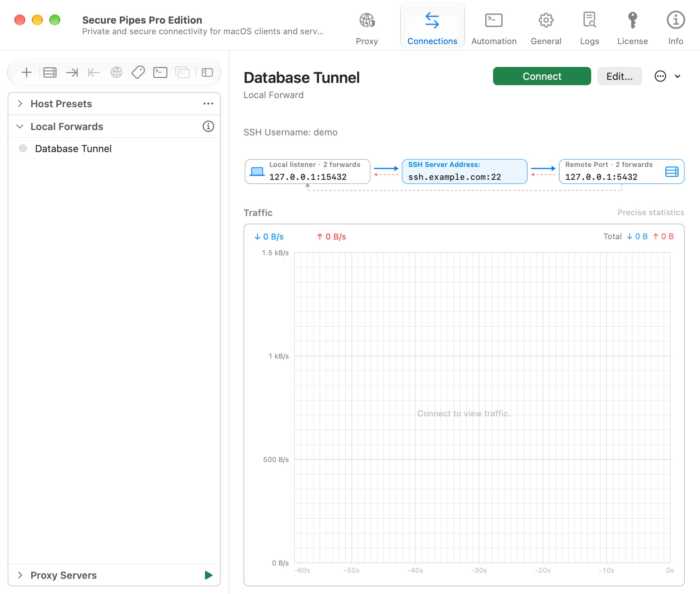Click the remote forward arrow icon

point(94,72)
